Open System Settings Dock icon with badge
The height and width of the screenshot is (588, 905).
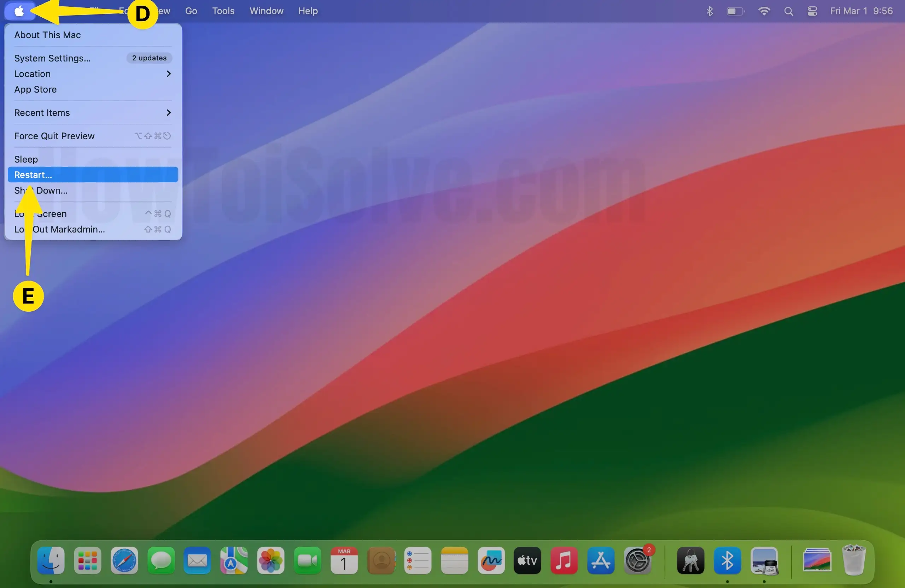click(x=638, y=560)
